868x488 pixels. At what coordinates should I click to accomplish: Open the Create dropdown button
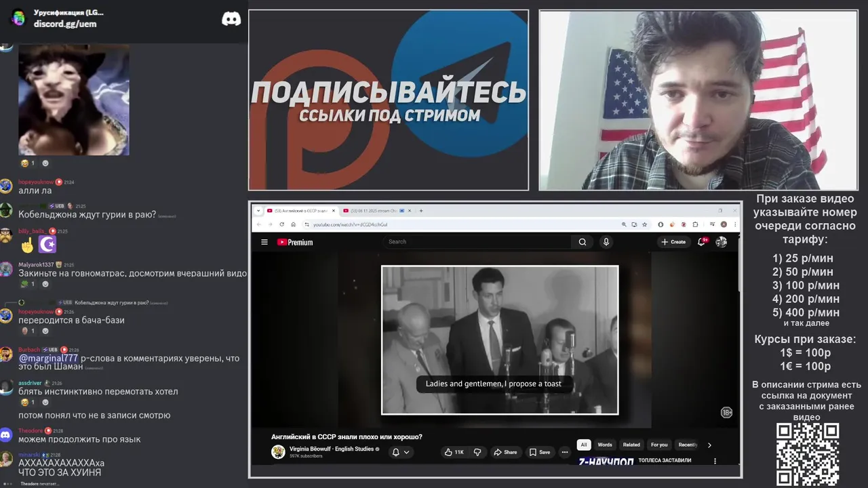coord(673,242)
